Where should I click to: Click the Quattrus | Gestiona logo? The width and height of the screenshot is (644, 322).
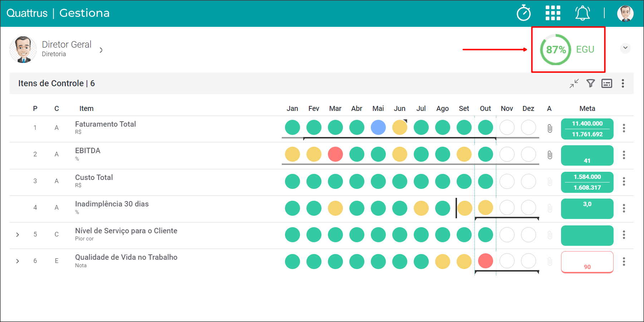point(58,13)
